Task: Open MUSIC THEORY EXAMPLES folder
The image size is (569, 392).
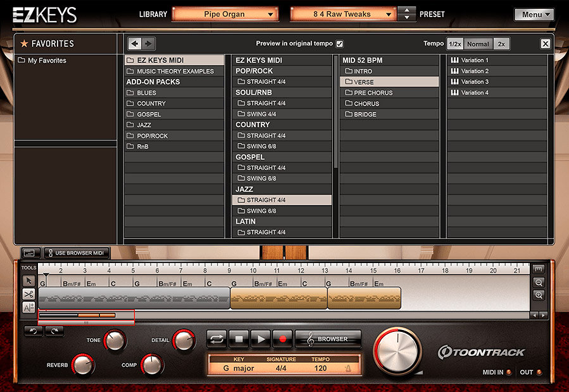Action: click(x=174, y=71)
